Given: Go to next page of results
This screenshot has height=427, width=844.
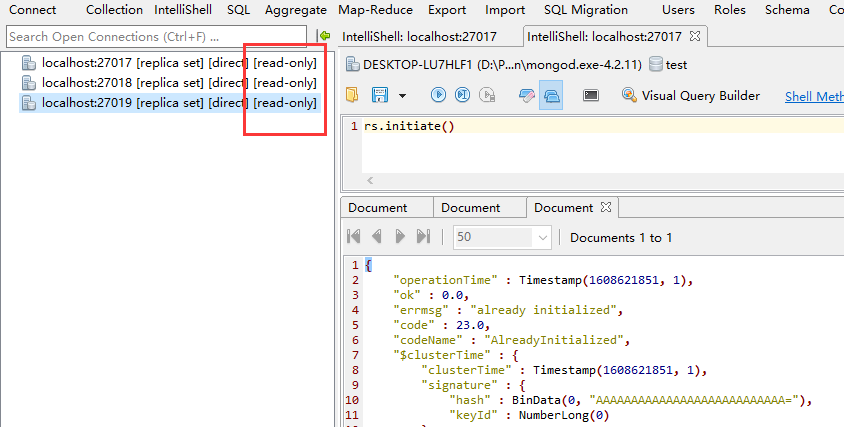Looking at the screenshot, I should point(400,236).
